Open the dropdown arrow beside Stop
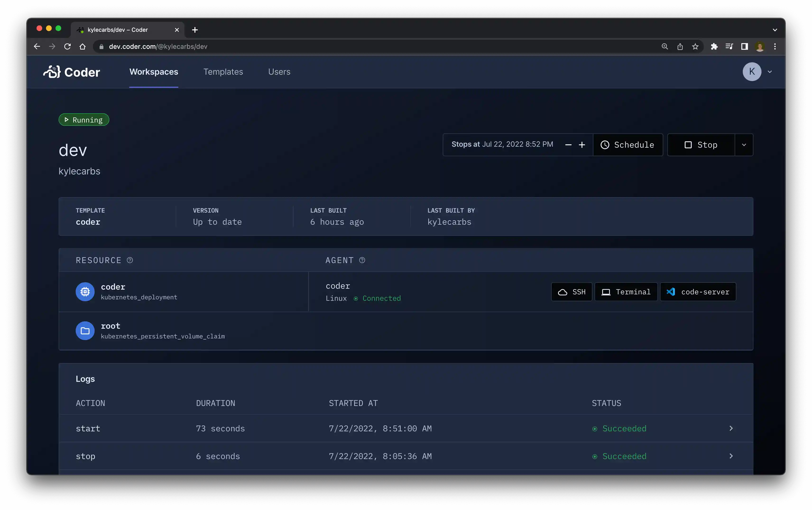812x510 pixels. click(744, 145)
